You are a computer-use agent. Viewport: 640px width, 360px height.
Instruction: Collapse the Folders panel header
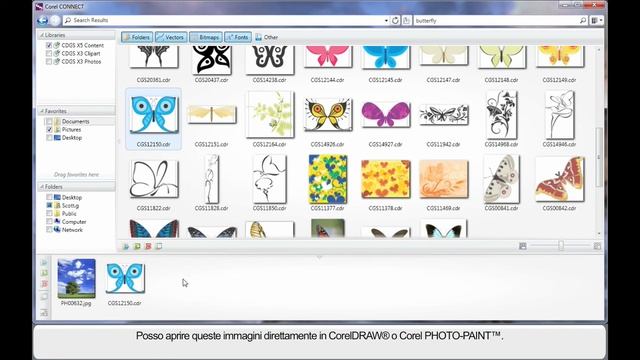tap(76, 187)
